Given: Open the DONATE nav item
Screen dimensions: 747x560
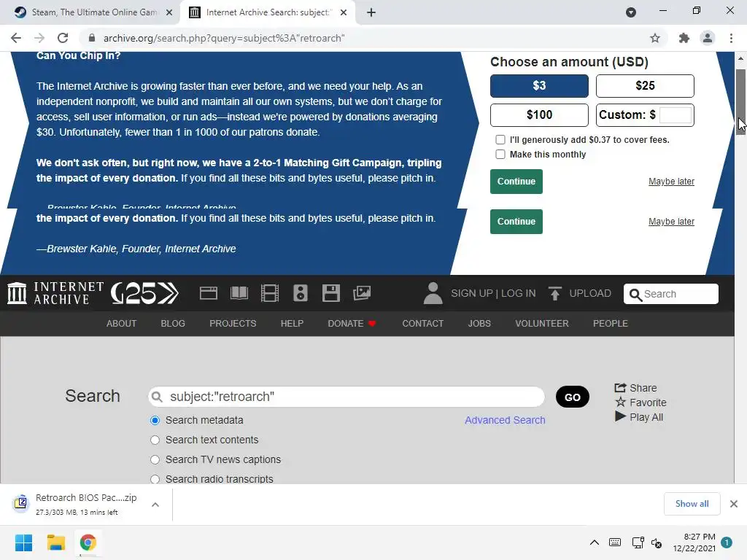Looking at the screenshot, I should tap(352, 323).
